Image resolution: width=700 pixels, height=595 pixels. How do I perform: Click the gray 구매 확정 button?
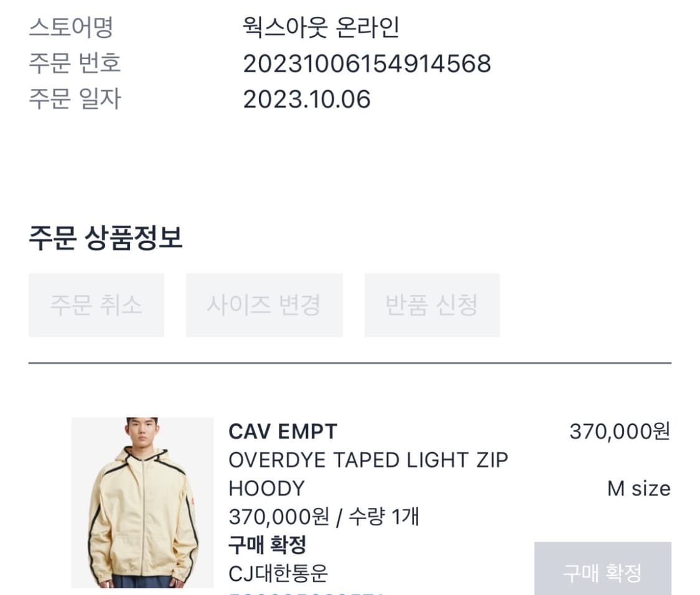coord(602,572)
